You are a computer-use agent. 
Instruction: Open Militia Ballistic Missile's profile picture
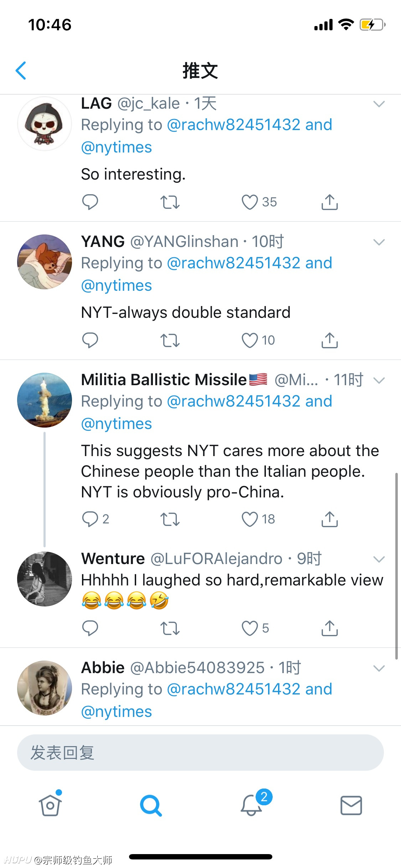[45, 400]
